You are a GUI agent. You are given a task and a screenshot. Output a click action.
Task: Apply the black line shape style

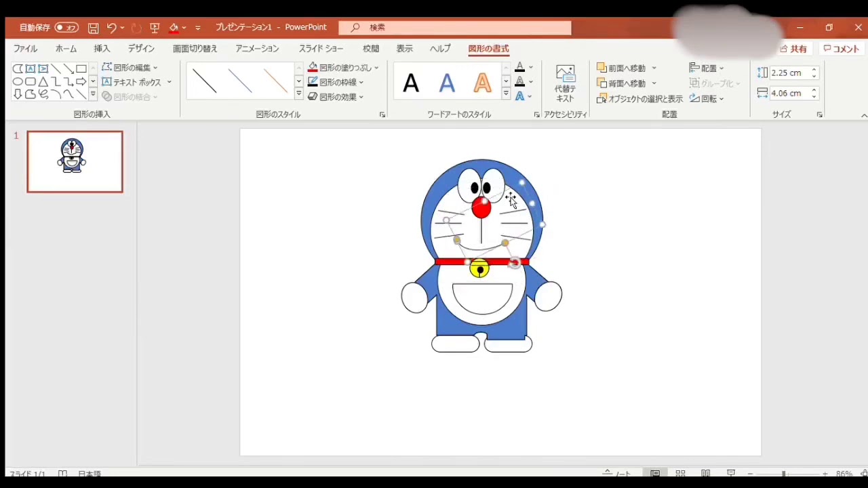[x=205, y=81]
